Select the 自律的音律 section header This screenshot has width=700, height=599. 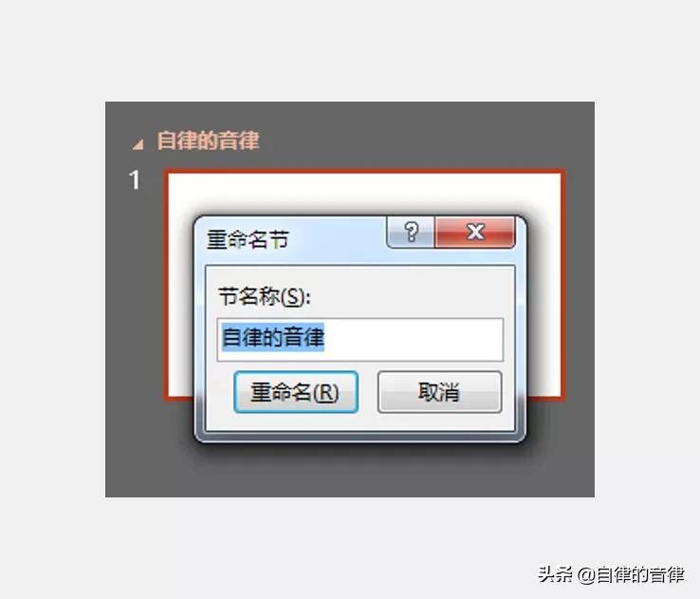208,140
